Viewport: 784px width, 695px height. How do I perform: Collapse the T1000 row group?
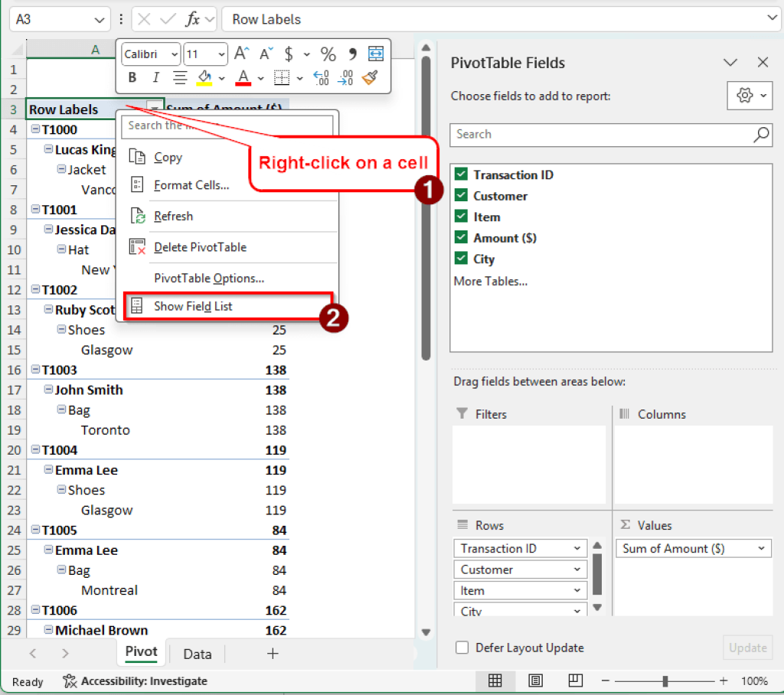click(37, 129)
